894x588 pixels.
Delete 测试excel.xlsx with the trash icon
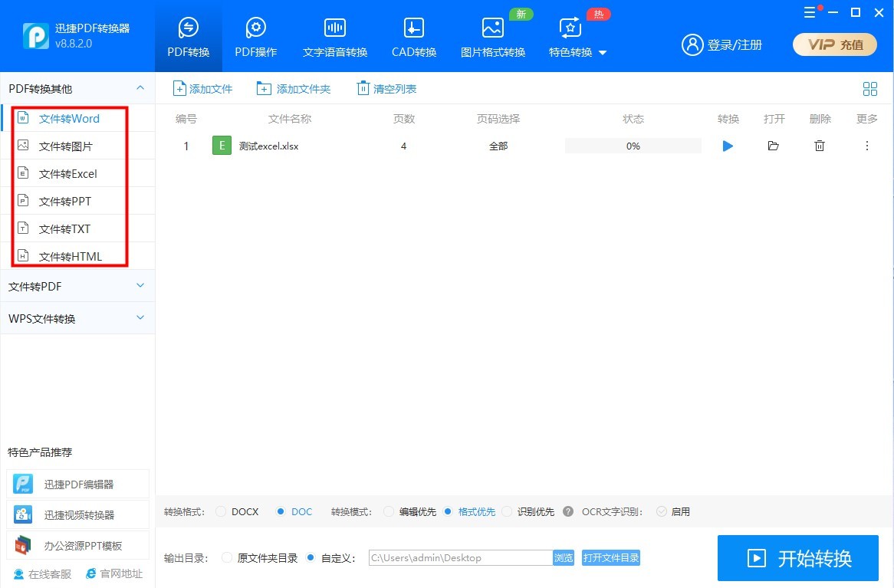[819, 146]
